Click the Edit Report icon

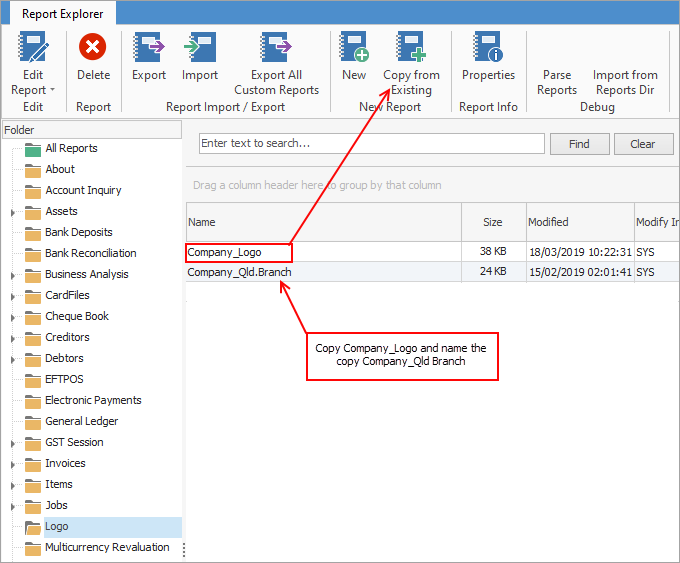(x=33, y=48)
